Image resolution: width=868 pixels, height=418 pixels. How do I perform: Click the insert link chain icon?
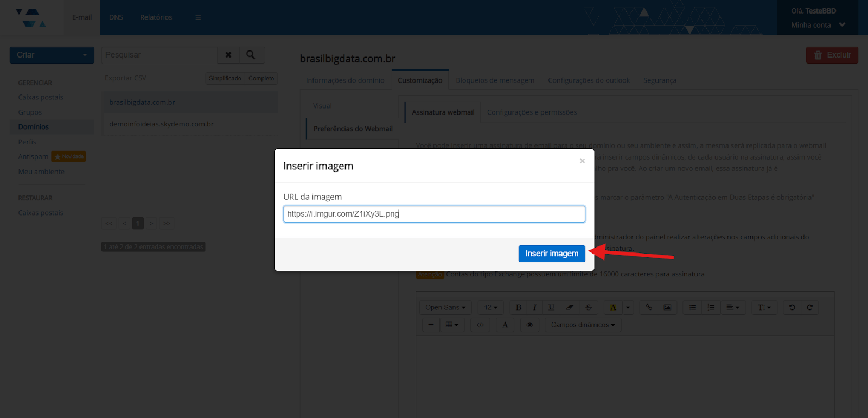click(x=649, y=307)
